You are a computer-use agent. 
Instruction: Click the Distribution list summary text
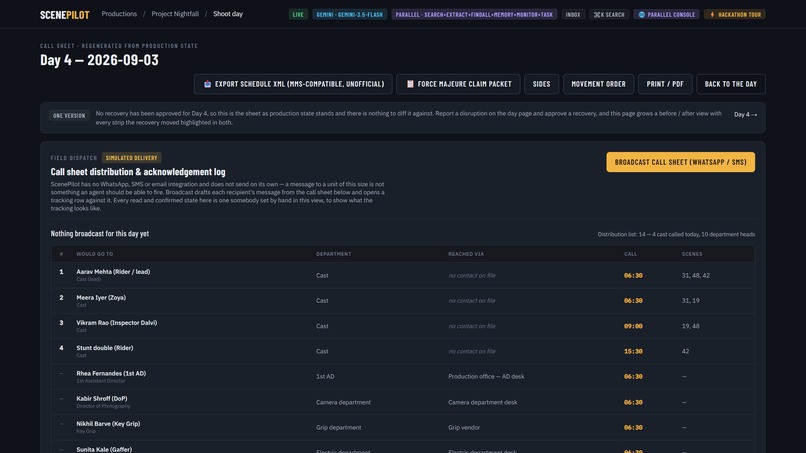(x=676, y=234)
